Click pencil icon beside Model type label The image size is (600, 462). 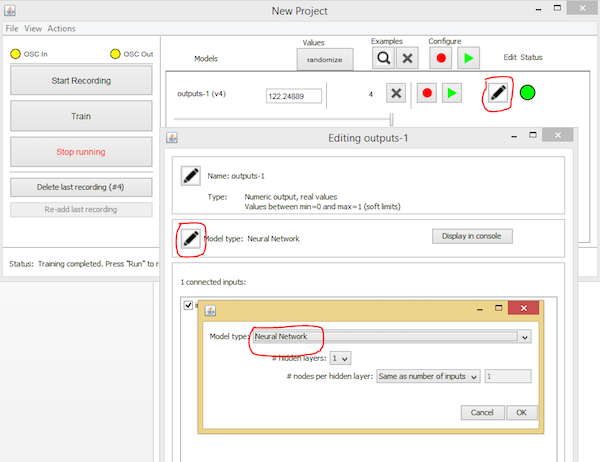[x=190, y=239]
